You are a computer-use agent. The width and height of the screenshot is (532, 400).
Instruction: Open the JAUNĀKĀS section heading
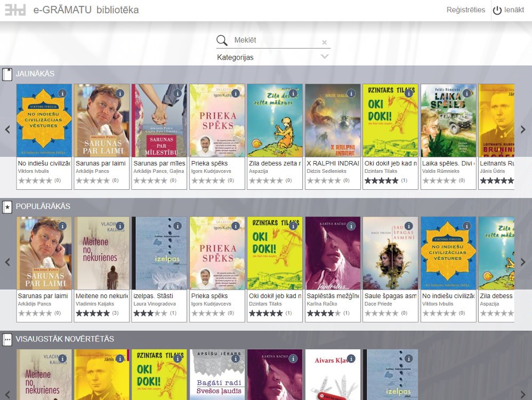click(35, 74)
